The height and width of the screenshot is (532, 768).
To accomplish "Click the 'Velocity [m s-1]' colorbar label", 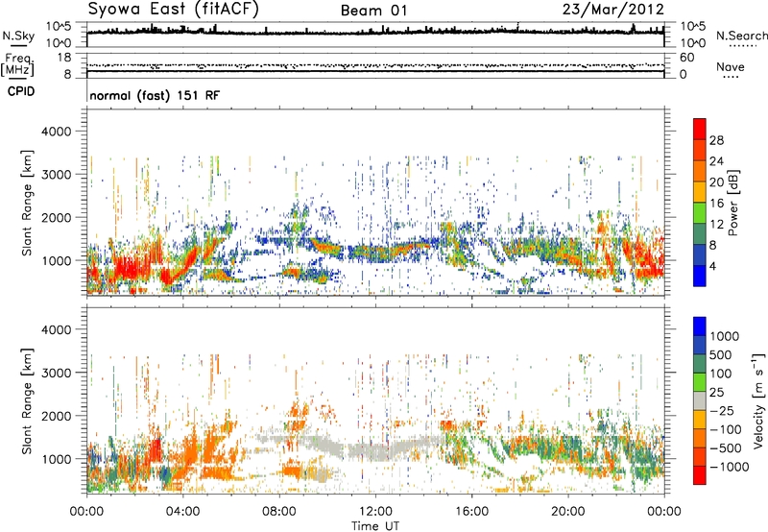I will 758,400.
